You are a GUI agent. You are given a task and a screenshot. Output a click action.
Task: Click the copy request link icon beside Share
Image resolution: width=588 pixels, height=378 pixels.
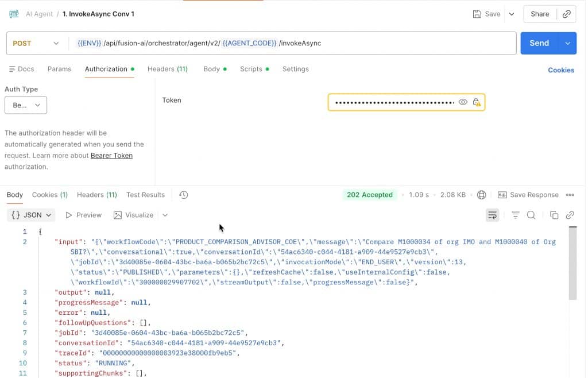[567, 14]
